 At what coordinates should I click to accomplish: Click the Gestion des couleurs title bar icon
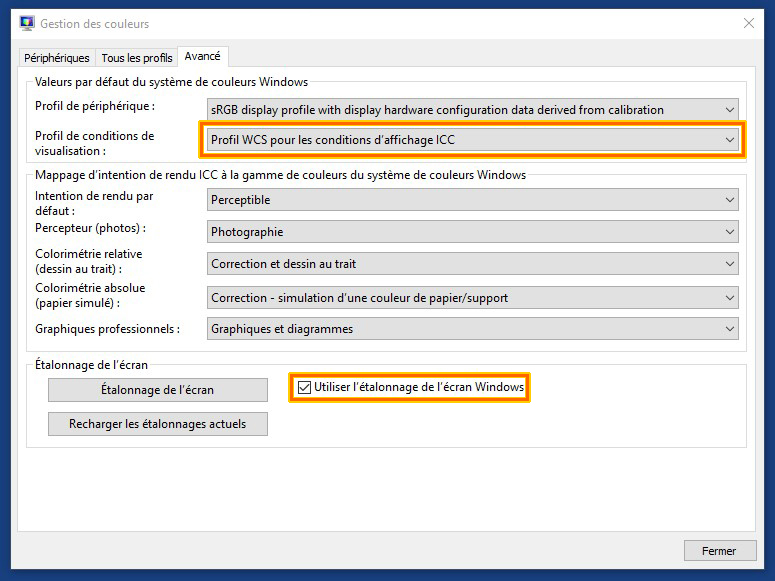tap(27, 23)
